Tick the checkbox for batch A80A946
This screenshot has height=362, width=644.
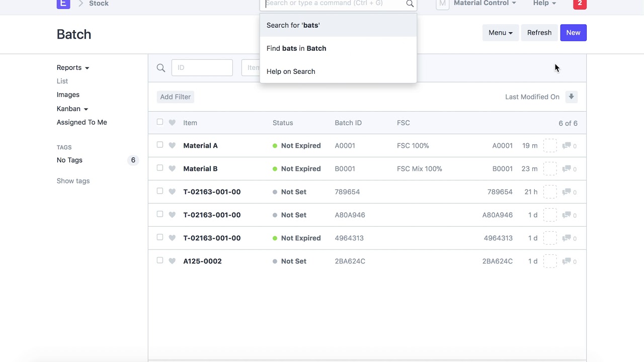pos(160,214)
